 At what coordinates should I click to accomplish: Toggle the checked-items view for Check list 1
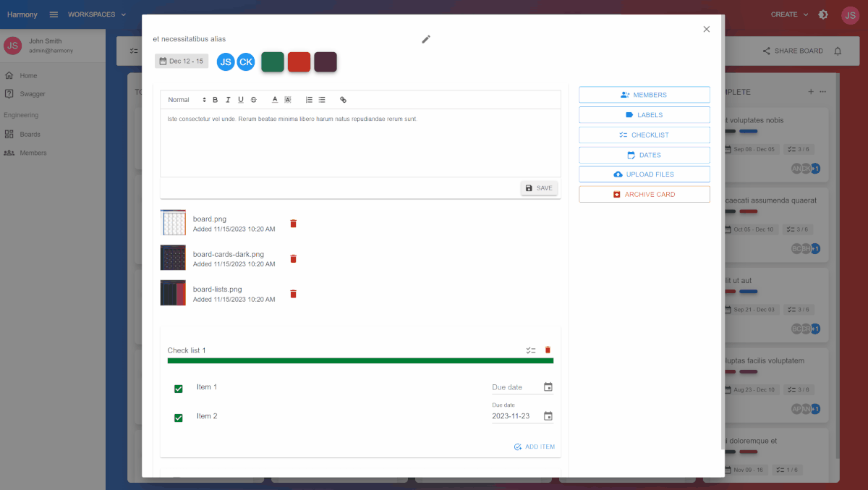[531, 350]
